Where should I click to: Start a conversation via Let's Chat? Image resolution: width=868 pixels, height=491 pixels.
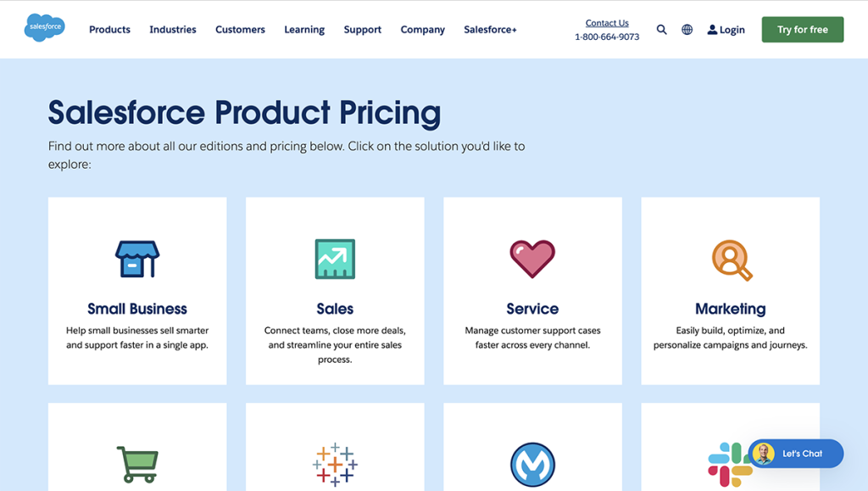pos(795,454)
